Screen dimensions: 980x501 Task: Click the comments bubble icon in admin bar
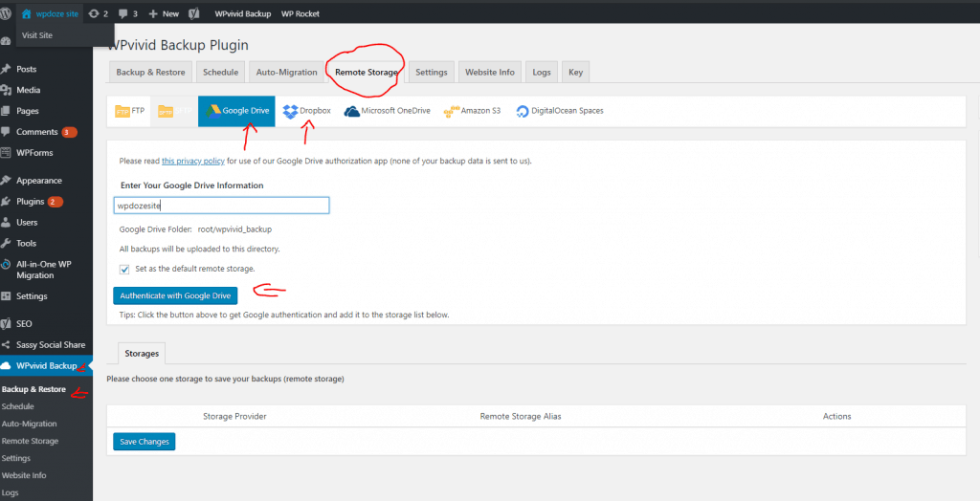pos(123,14)
